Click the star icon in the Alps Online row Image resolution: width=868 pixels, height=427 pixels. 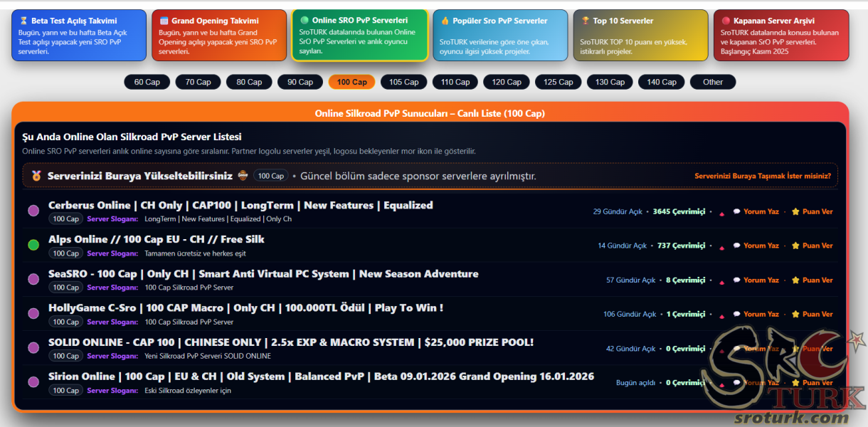click(x=795, y=246)
